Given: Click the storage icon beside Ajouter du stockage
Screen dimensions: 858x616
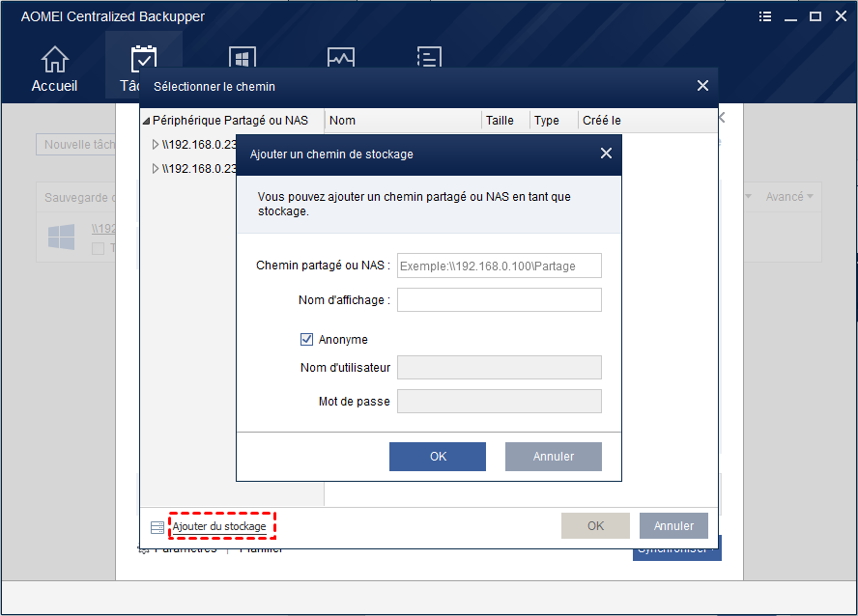Looking at the screenshot, I should 157,527.
